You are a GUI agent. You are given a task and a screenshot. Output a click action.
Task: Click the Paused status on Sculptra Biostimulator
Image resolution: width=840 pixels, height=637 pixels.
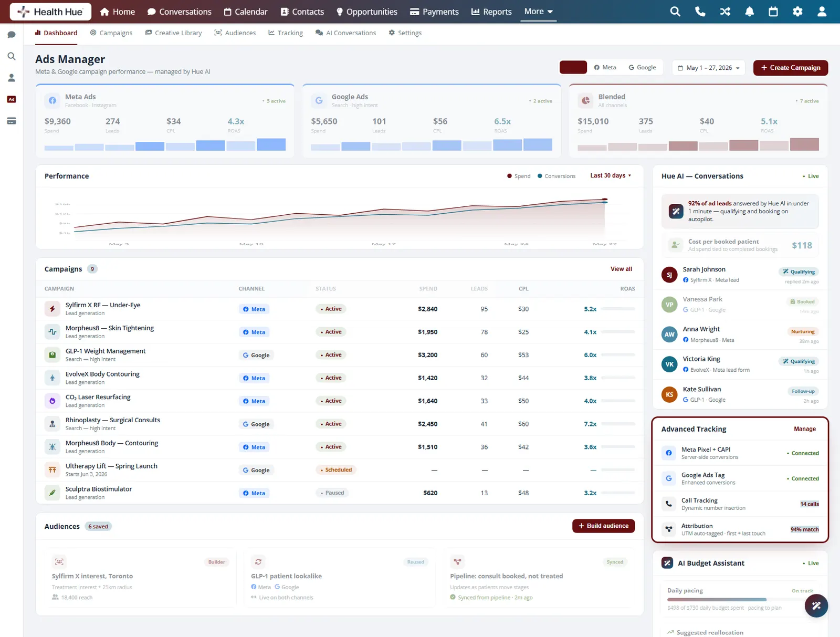[332, 493]
